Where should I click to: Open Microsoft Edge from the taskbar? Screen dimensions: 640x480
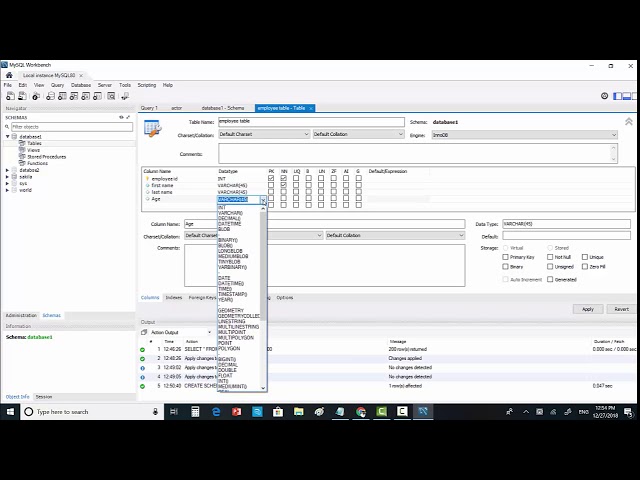click(x=216, y=412)
